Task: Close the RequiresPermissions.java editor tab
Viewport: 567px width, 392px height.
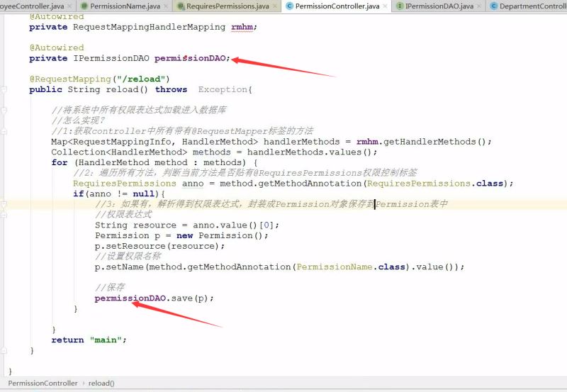Action: coord(275,6)
